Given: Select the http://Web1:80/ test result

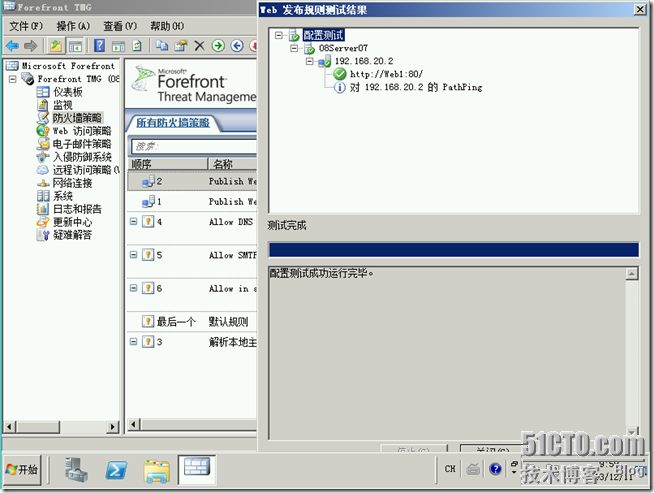Looking at the screenshot, I should [386, 74].
